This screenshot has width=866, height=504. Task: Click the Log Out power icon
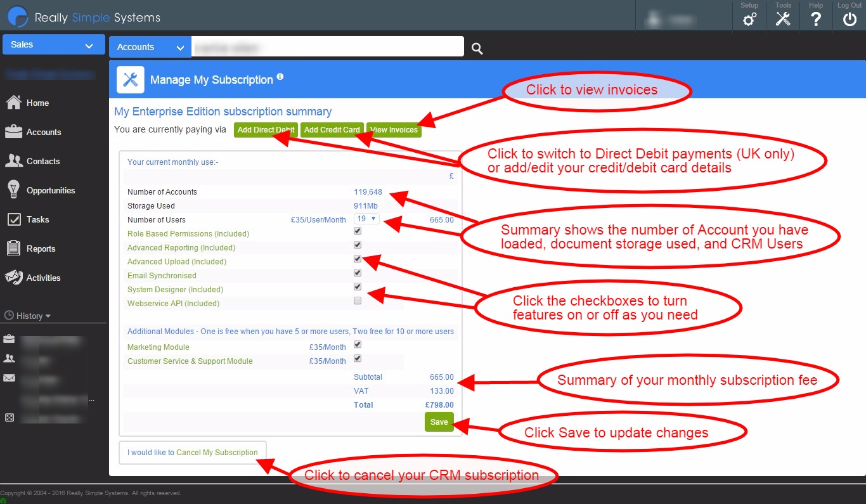850,19
